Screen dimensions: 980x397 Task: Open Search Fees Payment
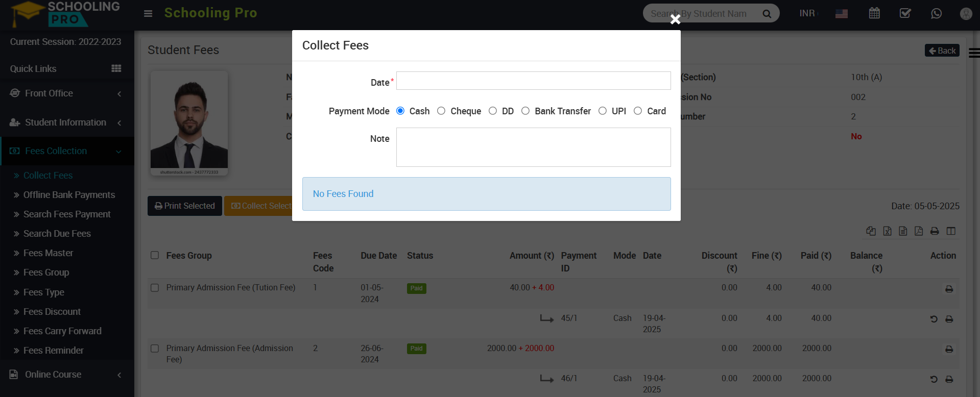coord(67,214)
